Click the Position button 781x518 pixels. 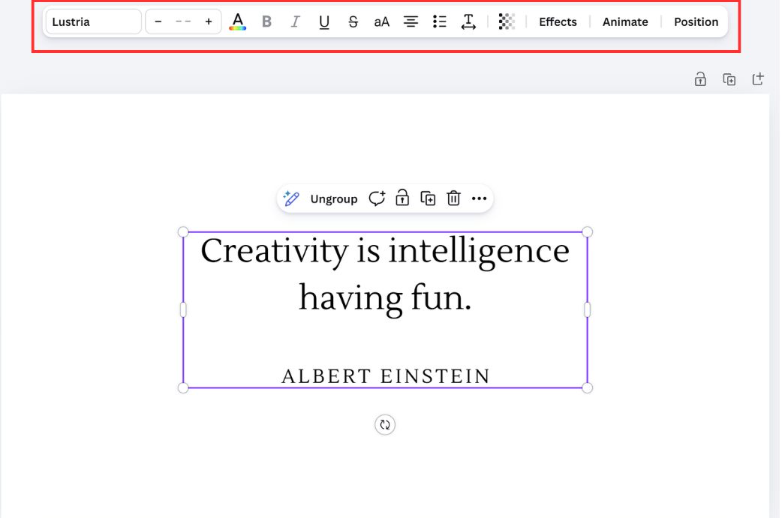click(696, 22)
